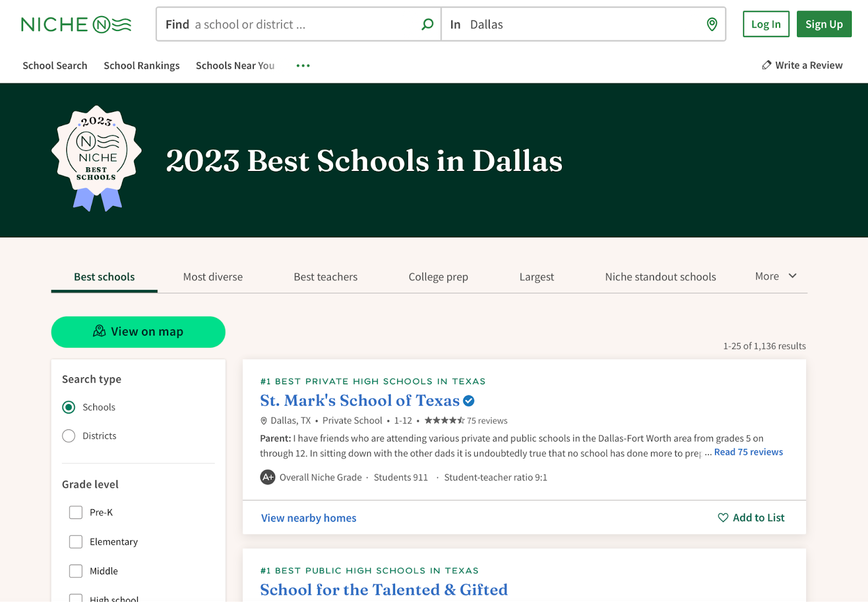Click the View on map button
This screenshot has height=602, width=868.
tap(138, 332)
